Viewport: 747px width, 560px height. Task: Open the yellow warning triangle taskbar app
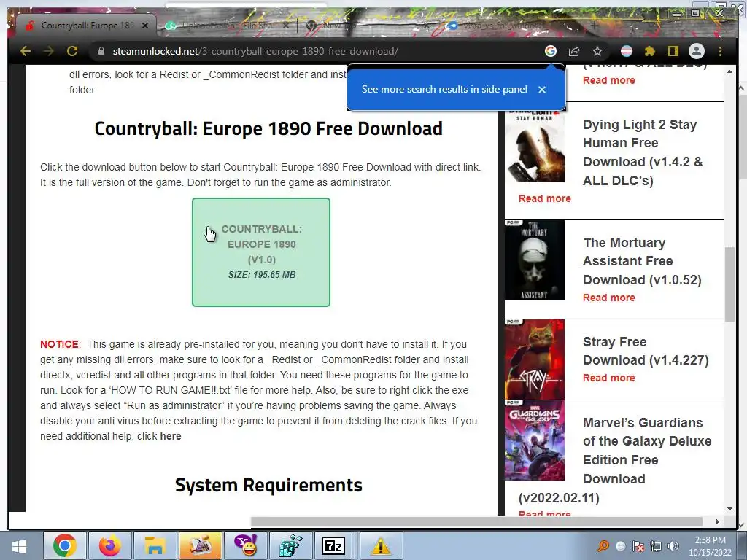pos(381,545)
